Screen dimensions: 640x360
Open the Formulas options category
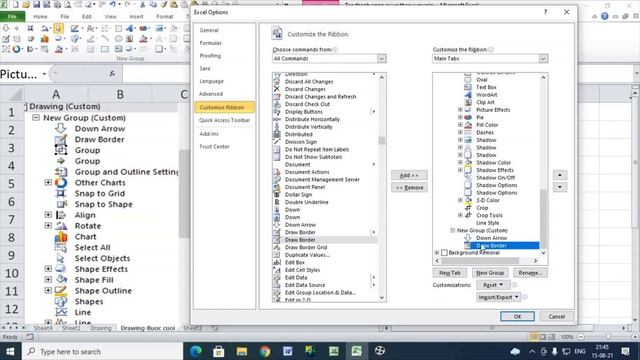click(211, 43)
